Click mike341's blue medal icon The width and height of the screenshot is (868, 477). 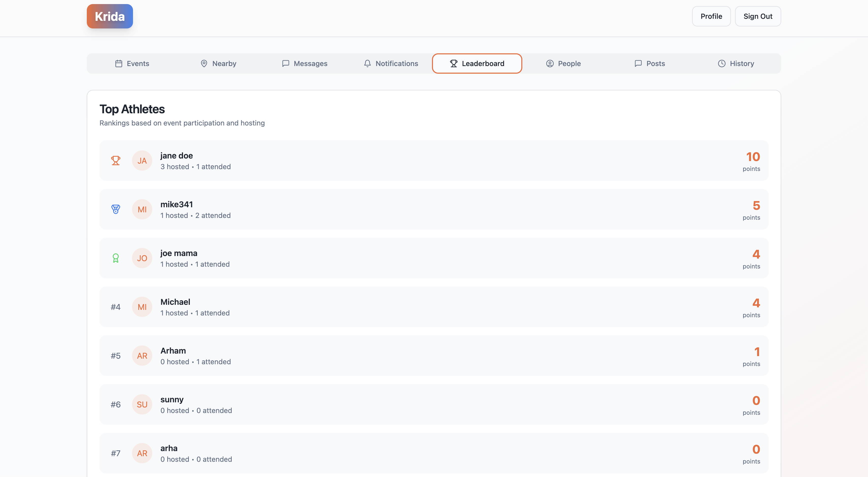pyautogui.click(x=115, y=209)
